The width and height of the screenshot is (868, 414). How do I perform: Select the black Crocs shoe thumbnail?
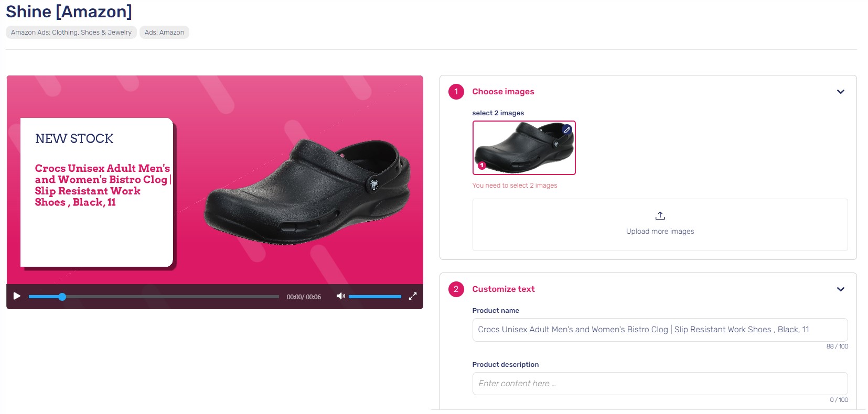coord(524,148)
